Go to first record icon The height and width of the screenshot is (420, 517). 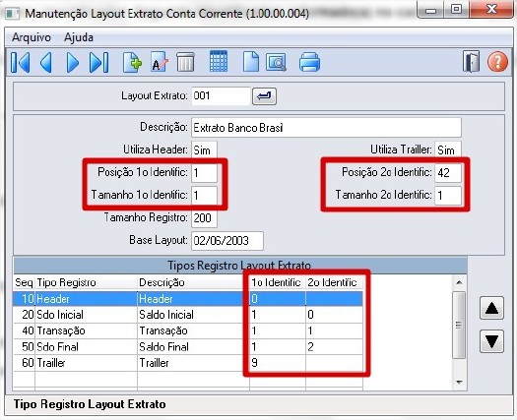pos(21,62)
